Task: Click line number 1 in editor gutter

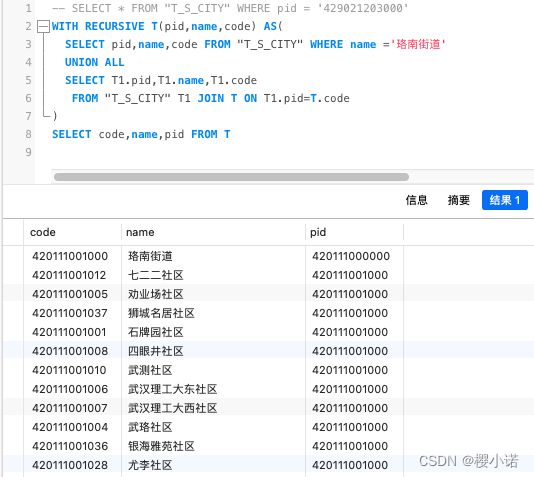Action: click(x=29, y=8)
